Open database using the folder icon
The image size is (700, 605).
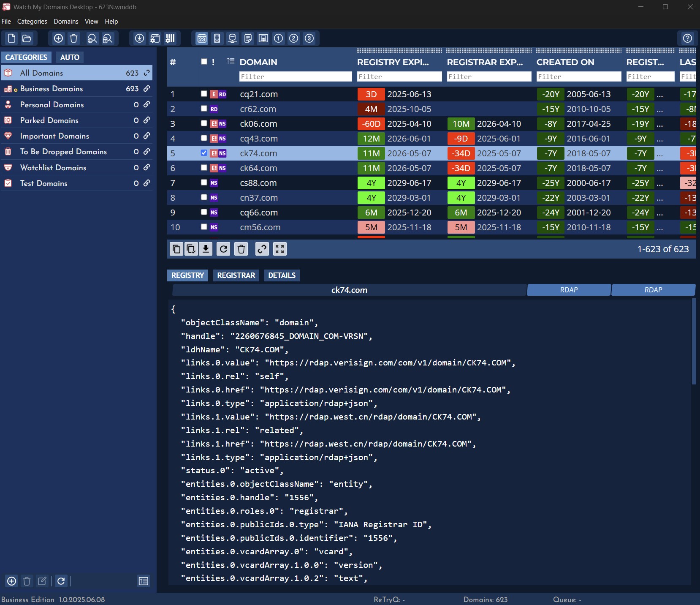click(27, 38)
